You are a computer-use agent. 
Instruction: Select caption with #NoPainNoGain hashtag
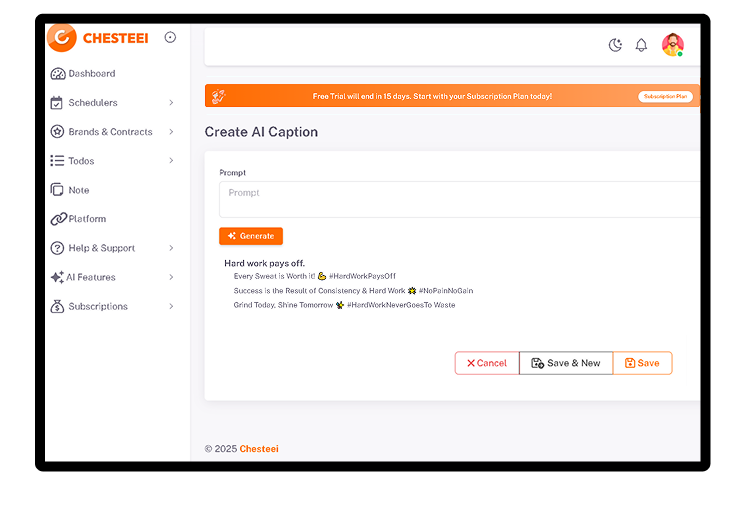(353, 291)
